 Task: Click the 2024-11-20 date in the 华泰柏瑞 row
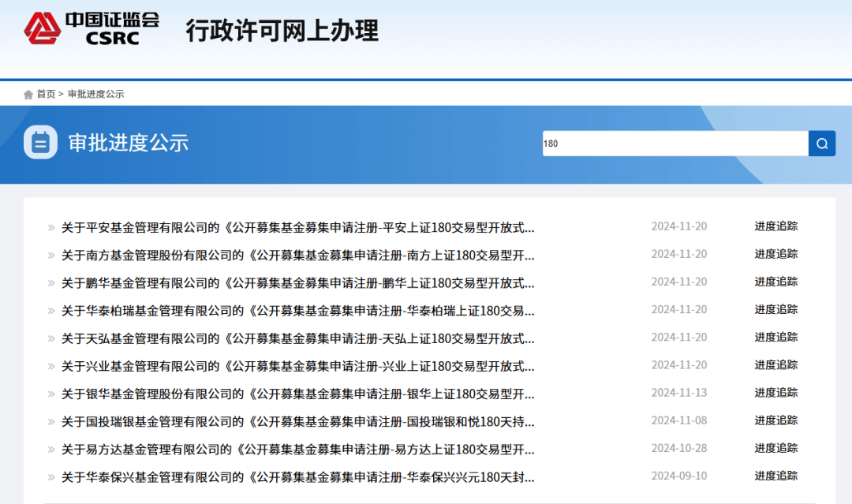679,309
